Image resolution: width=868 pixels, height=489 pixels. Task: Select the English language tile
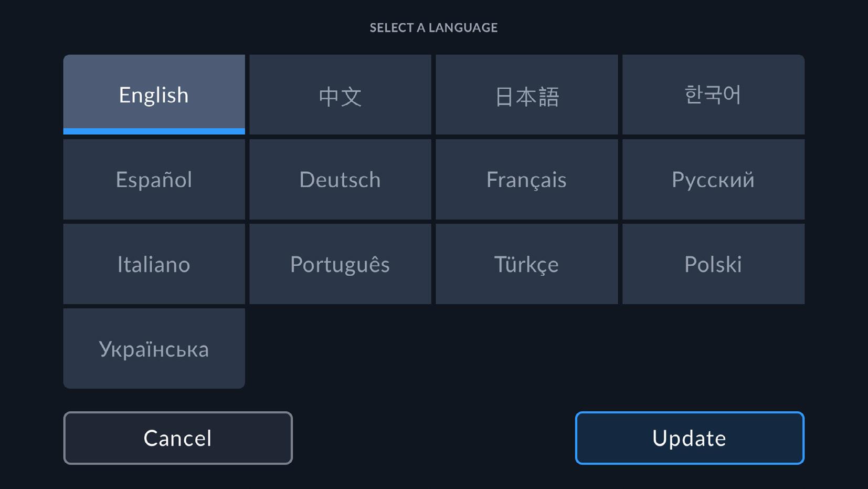tap(154, 95)
